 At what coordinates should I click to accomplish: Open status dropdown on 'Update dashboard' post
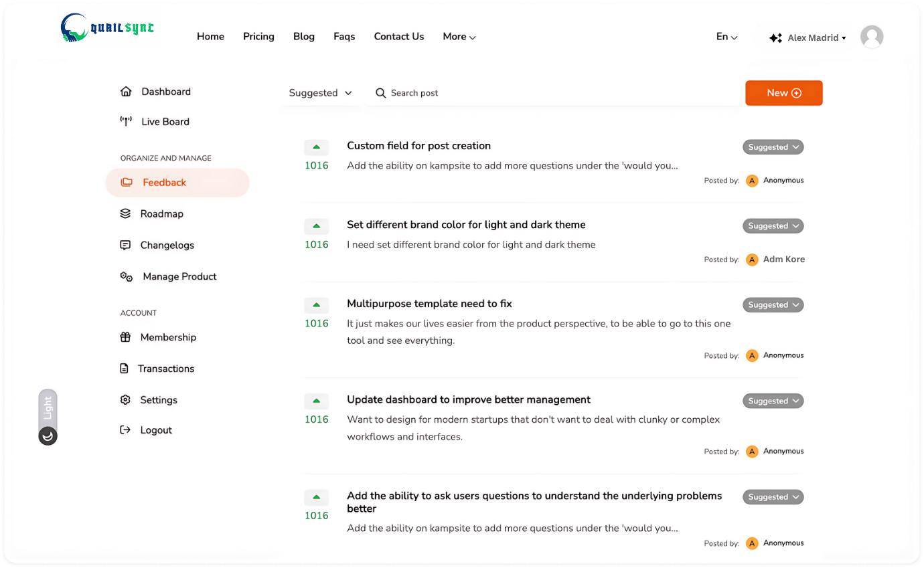[x=773, y=401]
